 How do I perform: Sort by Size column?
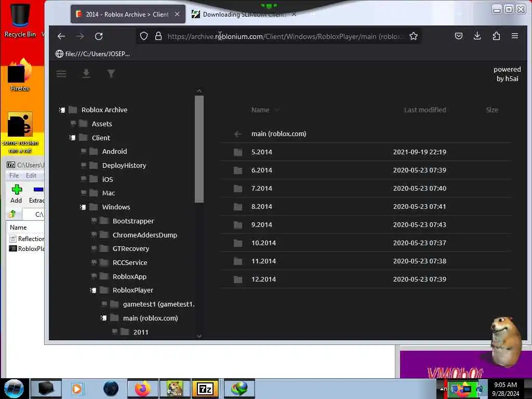tap(492, 110)
